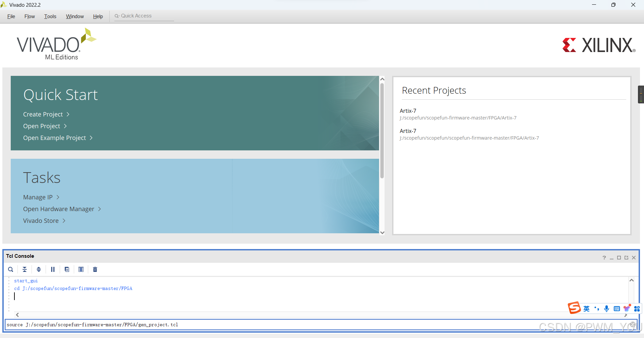The height and width of the screenshot is (338, 644).
Task: Click Open Example Project link
Action: (54, 138)
